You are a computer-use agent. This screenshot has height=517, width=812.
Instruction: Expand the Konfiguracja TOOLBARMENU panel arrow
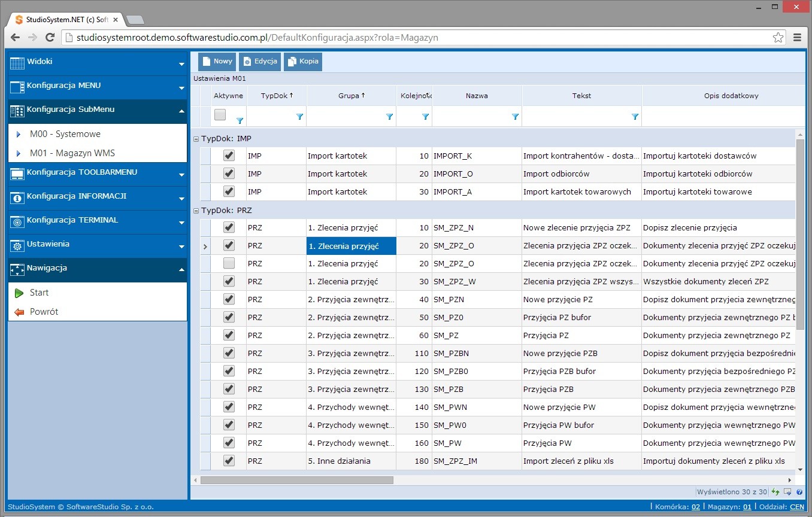coord(181,175)
